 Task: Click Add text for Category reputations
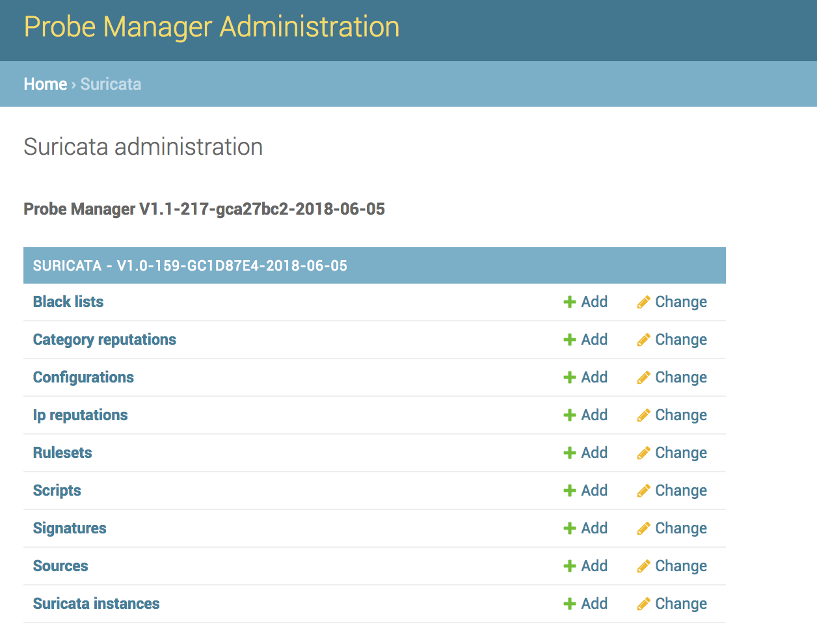pos(595,340)
